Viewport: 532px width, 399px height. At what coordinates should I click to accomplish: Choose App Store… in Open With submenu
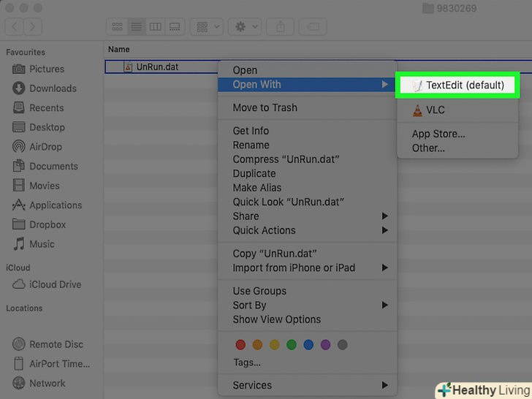point(457,134)
